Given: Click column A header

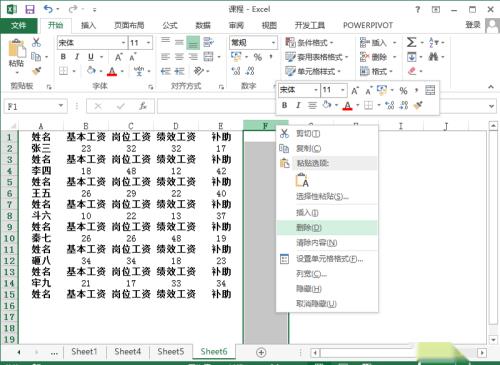Looking at the screenshot, I should coord(41,126).
